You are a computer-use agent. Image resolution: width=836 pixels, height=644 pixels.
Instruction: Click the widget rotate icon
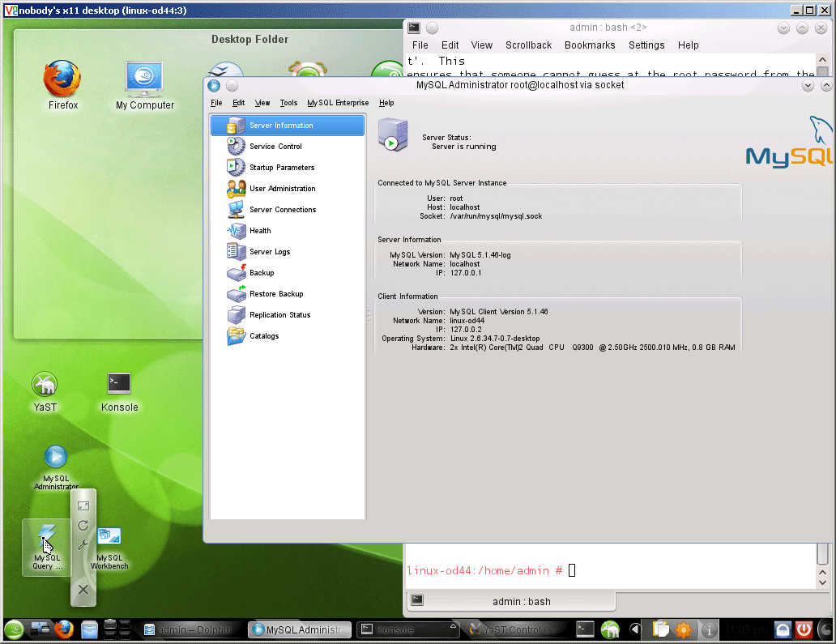tap(83, 526)
